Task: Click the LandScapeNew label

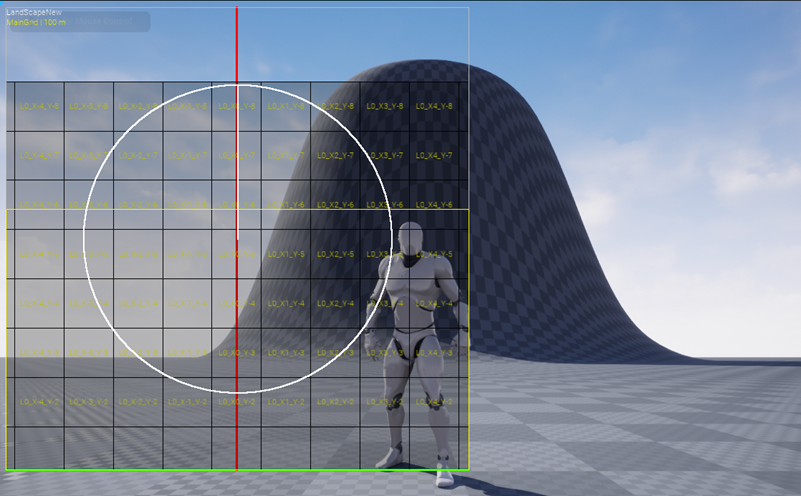Action: (34, 12)
